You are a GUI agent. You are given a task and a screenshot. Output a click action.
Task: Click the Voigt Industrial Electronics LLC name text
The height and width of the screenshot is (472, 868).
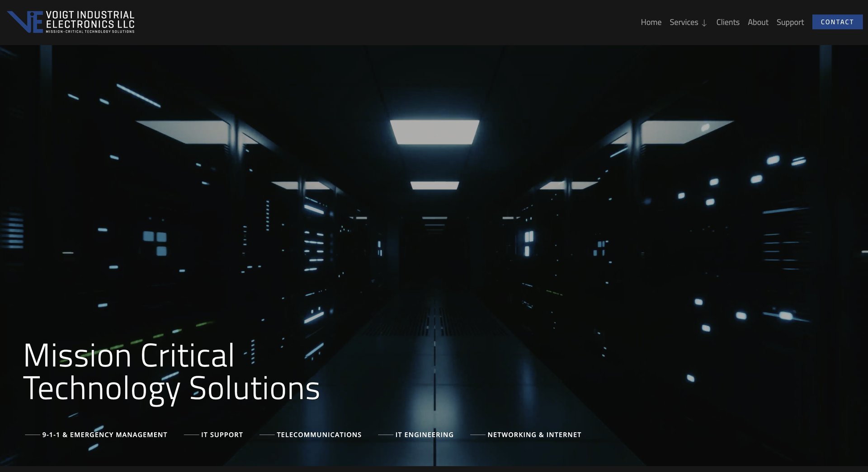[x=90, y=19]
